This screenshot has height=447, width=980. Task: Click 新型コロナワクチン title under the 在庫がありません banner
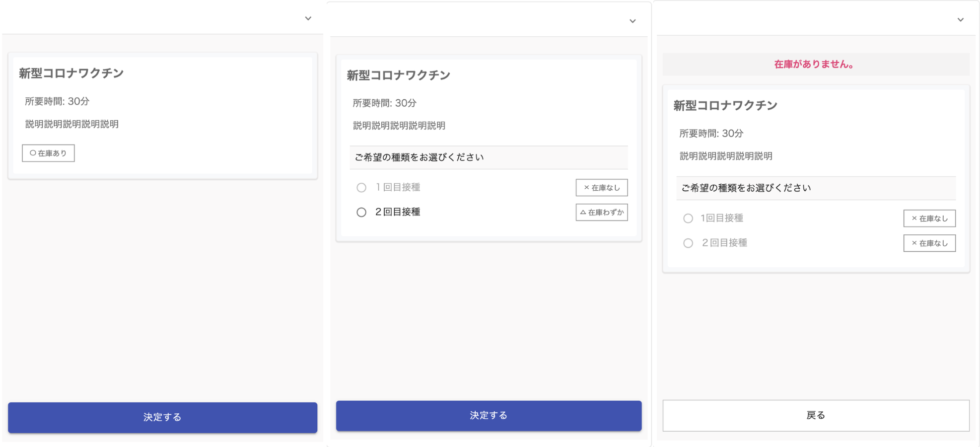click(x=725, y=106)
